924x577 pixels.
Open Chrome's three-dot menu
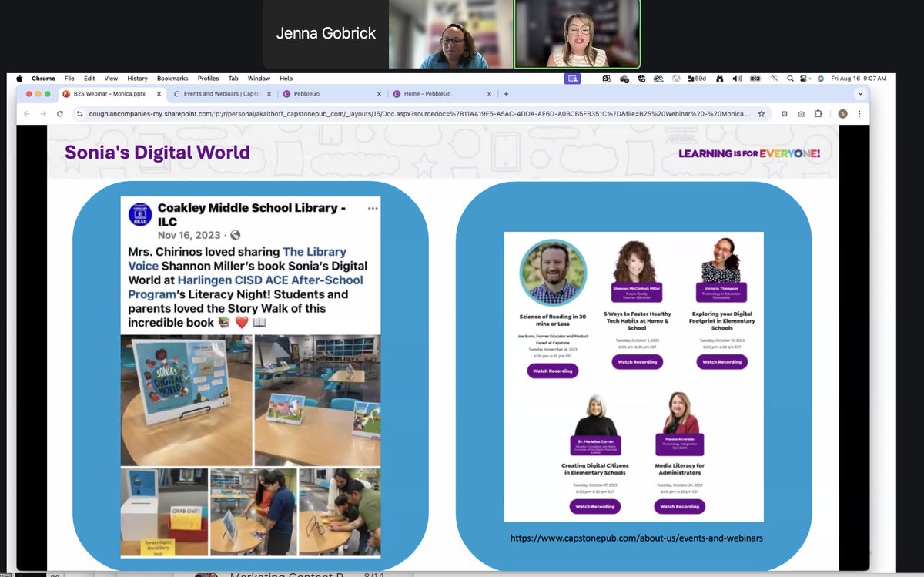[x=860, y=114]
